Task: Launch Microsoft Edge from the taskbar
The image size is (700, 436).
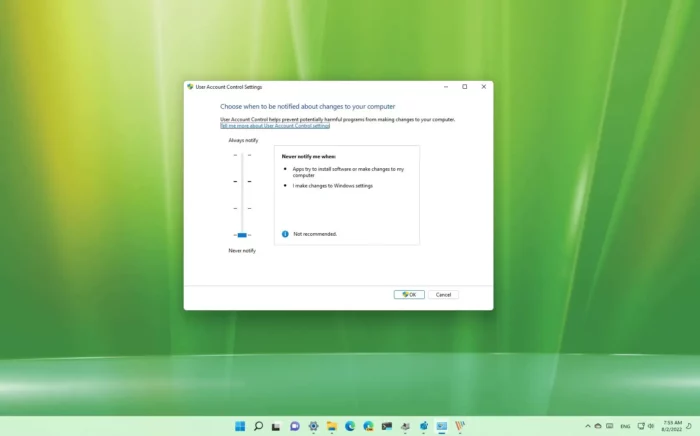Action: [x=350, y=426]
